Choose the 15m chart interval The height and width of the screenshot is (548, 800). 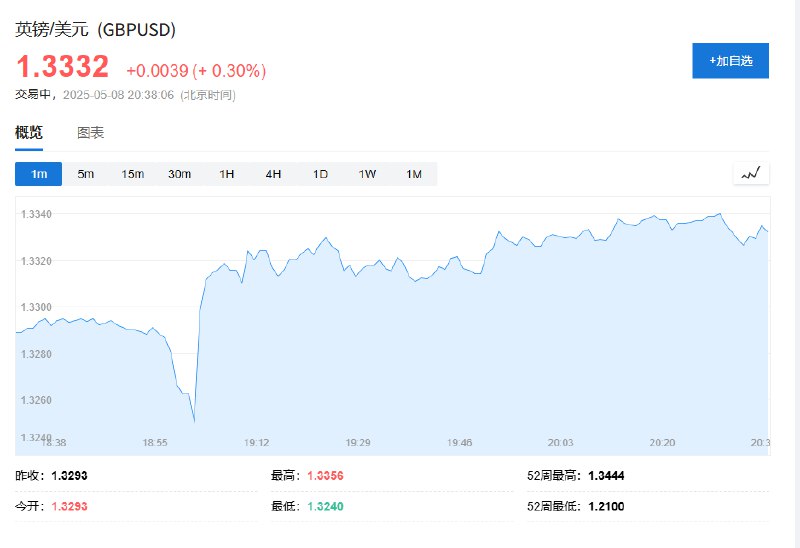[x=133, y=174]
